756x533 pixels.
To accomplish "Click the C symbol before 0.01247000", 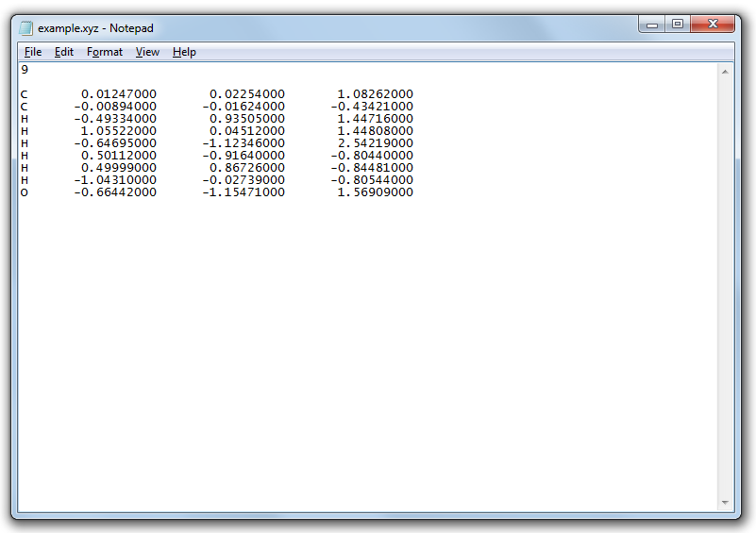I will tap(25, 94).
